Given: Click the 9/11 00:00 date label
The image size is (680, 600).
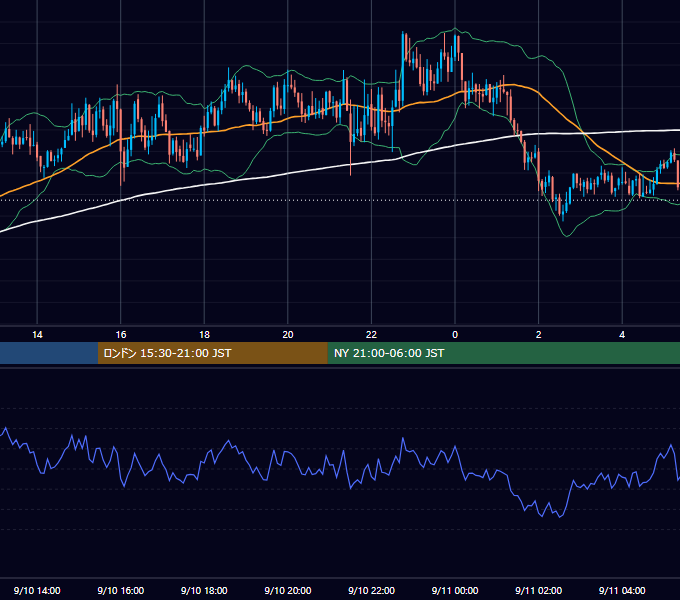Looking at the screenshot, I should click(455, 590).
